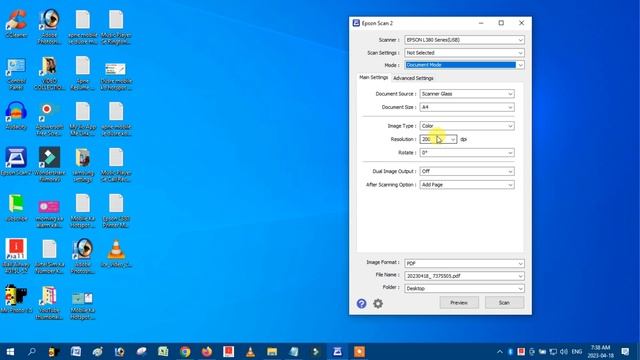Image resolution: width=640 pixels, height=360 pixels.
Task: Open the File Name dropdown
Action: pyautogui.click(x=464, y=276)
